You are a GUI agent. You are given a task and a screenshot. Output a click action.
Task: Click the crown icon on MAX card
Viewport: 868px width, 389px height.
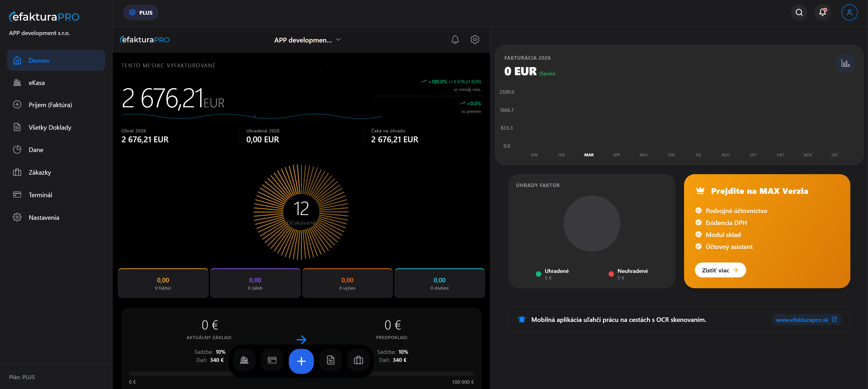[700, 191]
